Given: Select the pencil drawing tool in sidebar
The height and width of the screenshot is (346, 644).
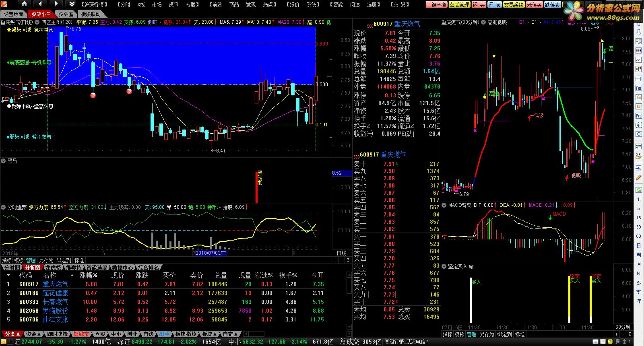Looking at the screenshot, I should pyautogui.click(x=639, y=177).
